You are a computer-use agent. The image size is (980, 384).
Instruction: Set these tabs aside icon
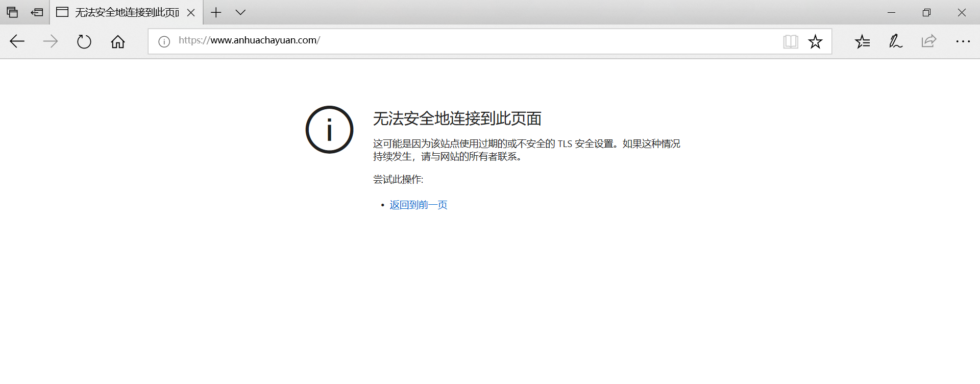tap(37, 12)
